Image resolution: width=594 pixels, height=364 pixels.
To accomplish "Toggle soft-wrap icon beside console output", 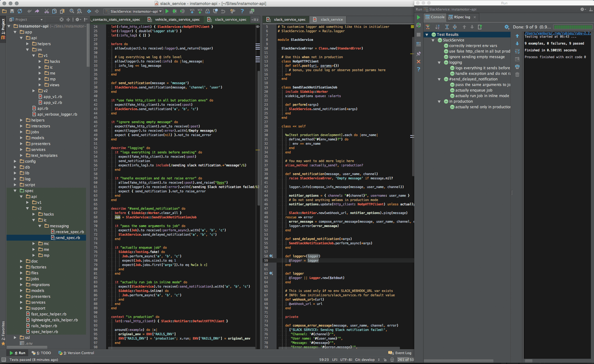I will click(x=517, y=51).
